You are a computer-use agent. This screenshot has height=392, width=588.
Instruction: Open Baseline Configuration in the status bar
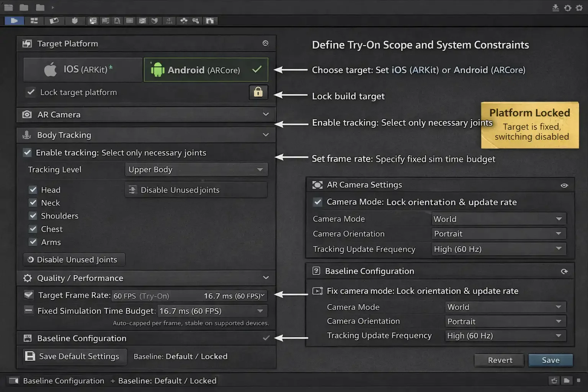pyautogui.click(x=64, y=381)
